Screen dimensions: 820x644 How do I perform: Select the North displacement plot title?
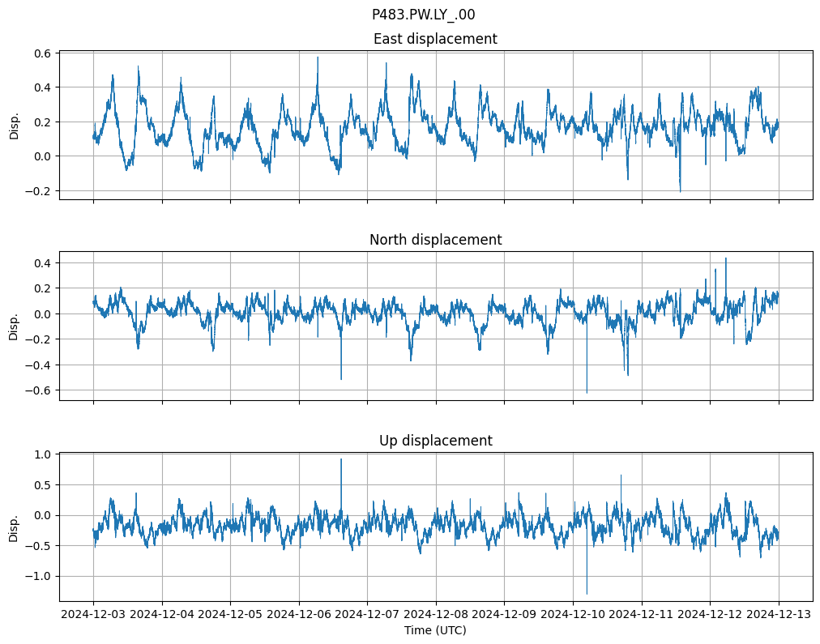[435, 240]
